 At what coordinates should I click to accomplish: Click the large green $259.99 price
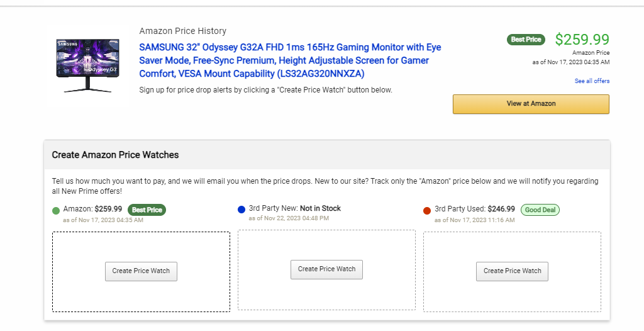(x=582, y=40)
